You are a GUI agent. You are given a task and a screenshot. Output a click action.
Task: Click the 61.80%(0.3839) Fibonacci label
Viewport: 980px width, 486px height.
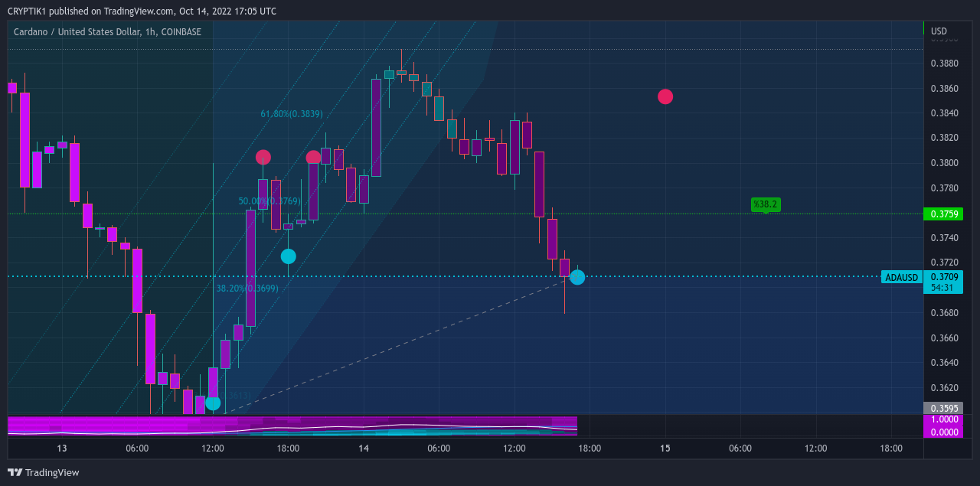pos(292,114)
